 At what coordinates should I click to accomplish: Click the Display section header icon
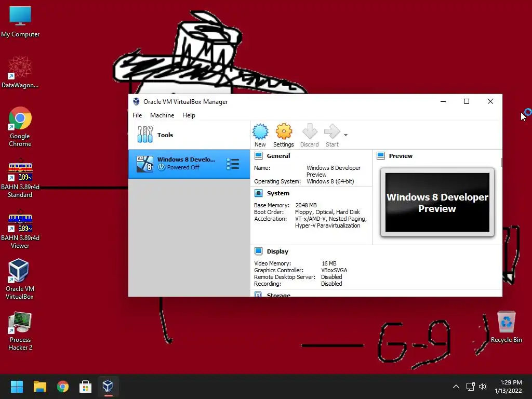point(259,251)
